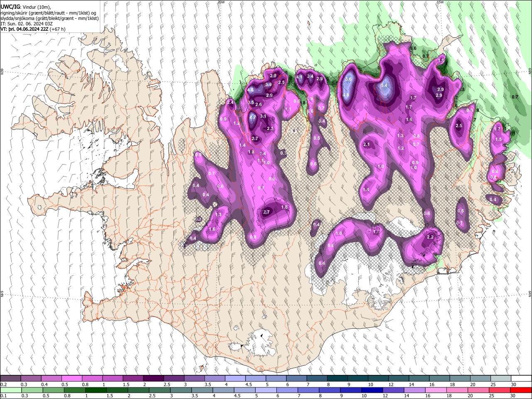Click the 'Vindur (10m)' header text
This screenshot has height=399, width=532.
[x=36, y=7]
